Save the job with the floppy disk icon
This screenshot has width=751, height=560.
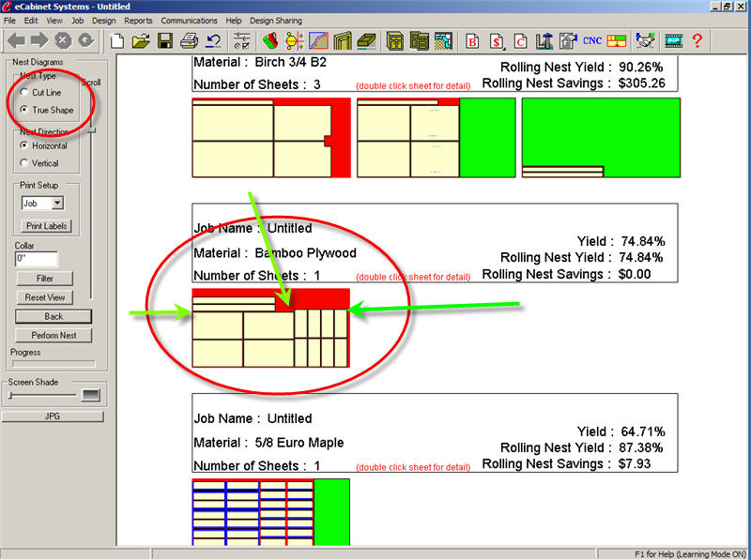click(165, 41)
